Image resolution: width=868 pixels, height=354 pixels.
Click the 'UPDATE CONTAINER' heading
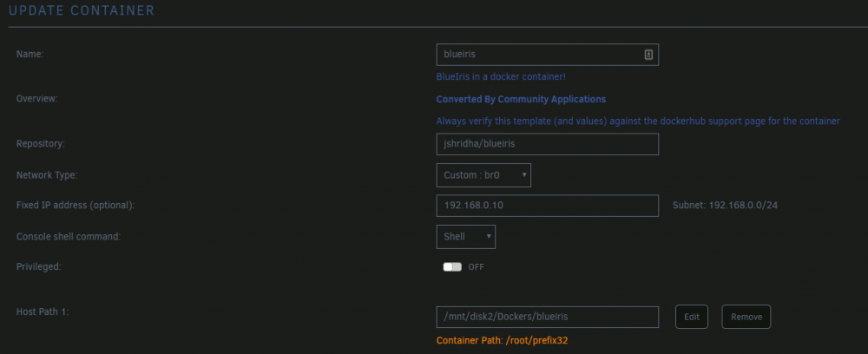[x=82, y=10]
